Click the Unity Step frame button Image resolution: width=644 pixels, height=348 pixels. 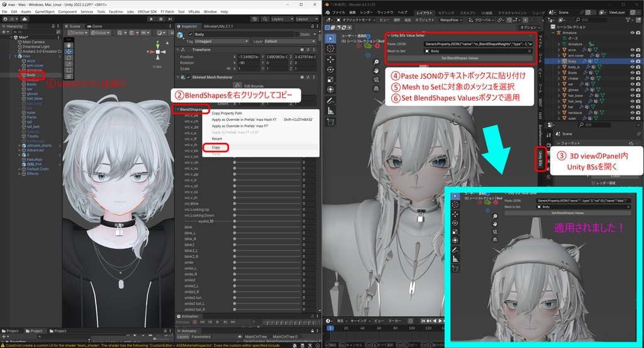pyautogui.click(x=170, y=19)
